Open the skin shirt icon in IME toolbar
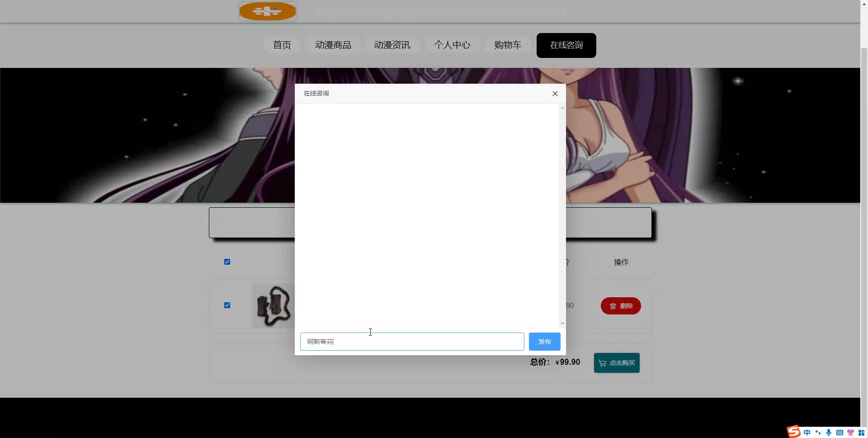The image size is (868, 438). tap(850, 433)
